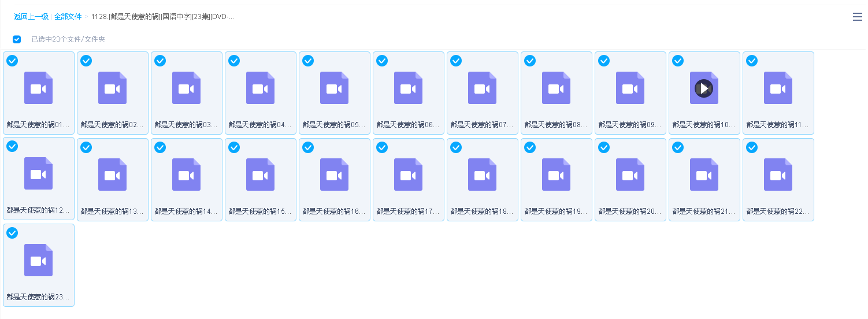The image size is (868, 319).
Task: Click video icon for 都是天使惹的祸08
Action: click(556, 88)
